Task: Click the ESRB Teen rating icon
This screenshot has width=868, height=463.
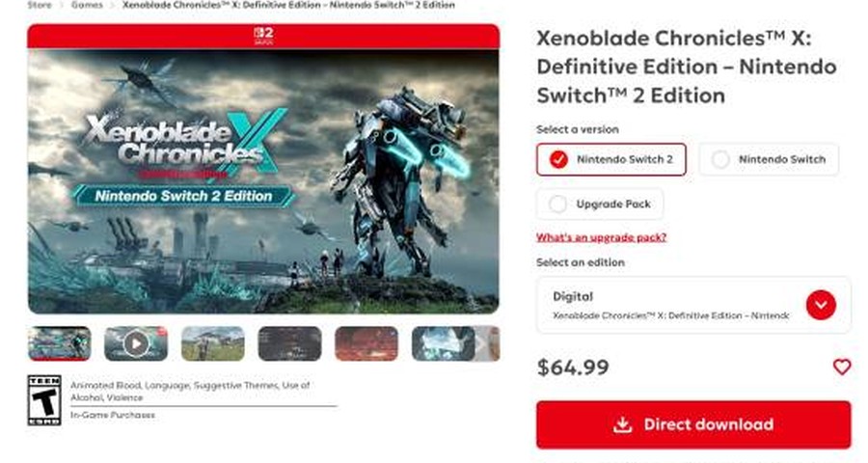Action: pyautogui.click(x=44, y=400)
